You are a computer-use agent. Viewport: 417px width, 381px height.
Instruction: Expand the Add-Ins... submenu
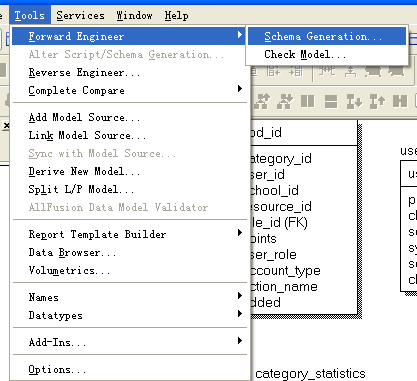point(129,342)
